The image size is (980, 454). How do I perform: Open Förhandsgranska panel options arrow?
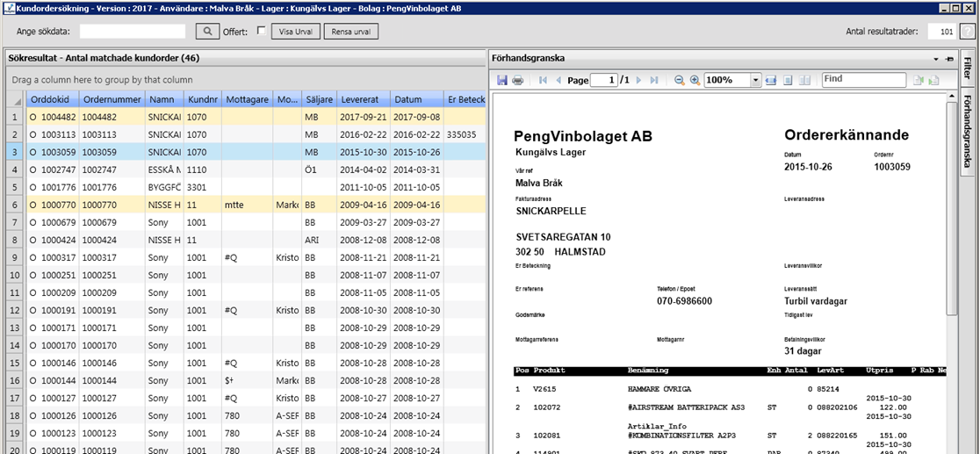pos(936,59)
